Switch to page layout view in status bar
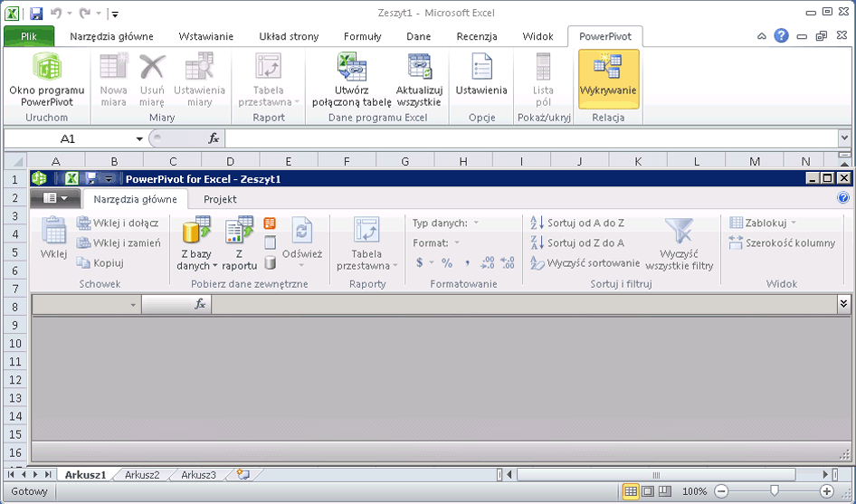The width and height of the screenshot is (856, 504). click(649, 491)
